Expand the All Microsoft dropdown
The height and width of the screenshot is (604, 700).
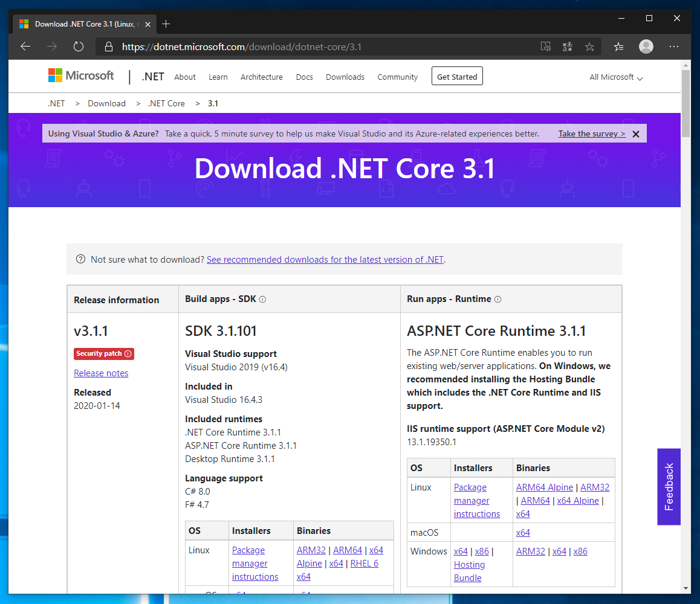pos(616,77)
